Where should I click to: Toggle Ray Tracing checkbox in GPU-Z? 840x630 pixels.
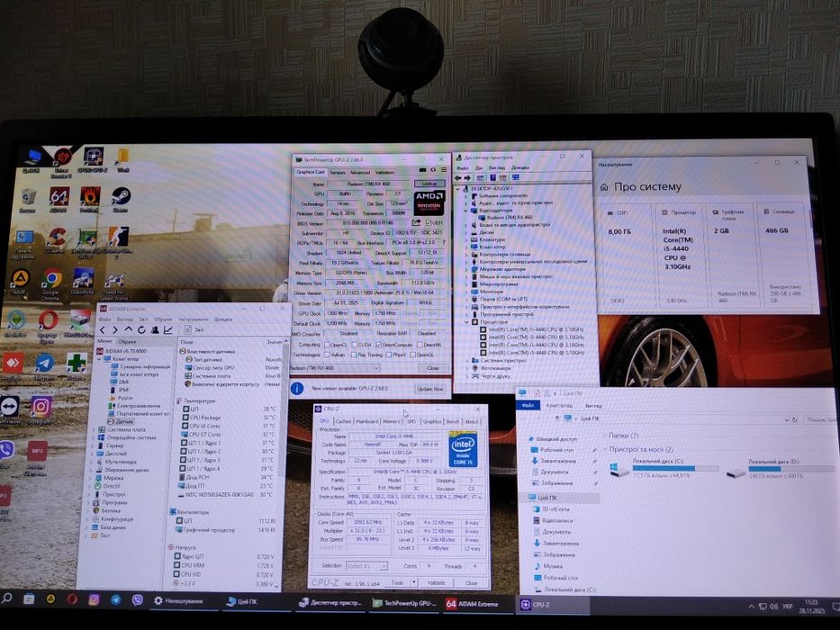pyautogui.click(x=354, y=355)
